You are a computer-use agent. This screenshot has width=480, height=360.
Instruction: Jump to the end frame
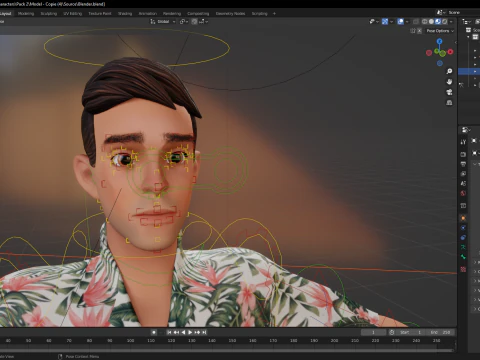(204, 332)
